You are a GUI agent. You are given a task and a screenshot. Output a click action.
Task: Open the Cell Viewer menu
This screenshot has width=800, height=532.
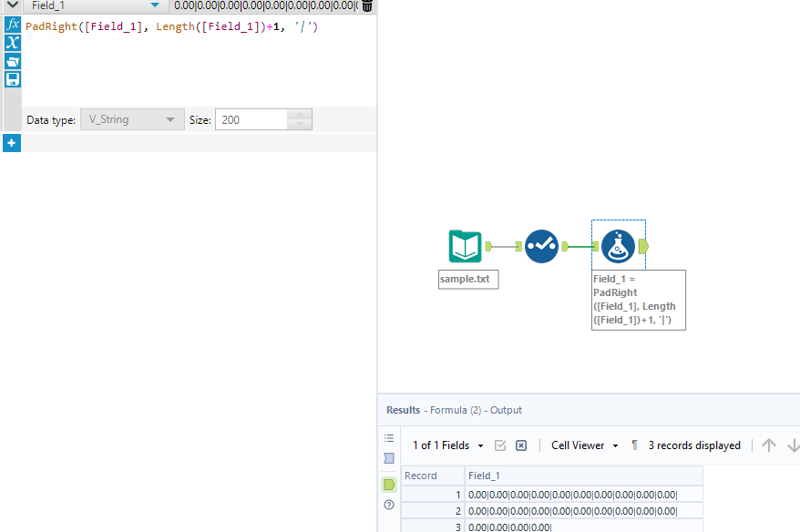(583, 445)
